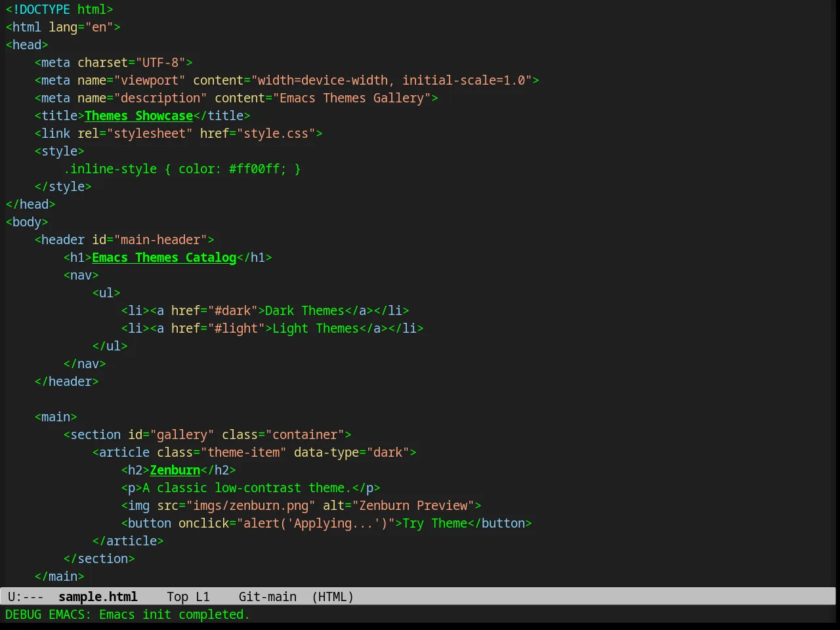Click the "Emacs Themes Gallery" content string
Image resolution: width=840 pixels, height=630 pixels.
(352, 98)
